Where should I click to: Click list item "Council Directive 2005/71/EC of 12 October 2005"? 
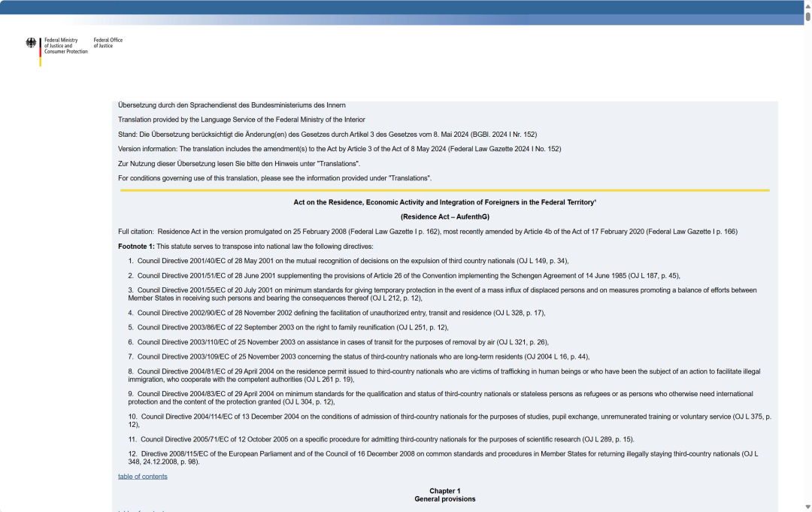click(381, 440)
